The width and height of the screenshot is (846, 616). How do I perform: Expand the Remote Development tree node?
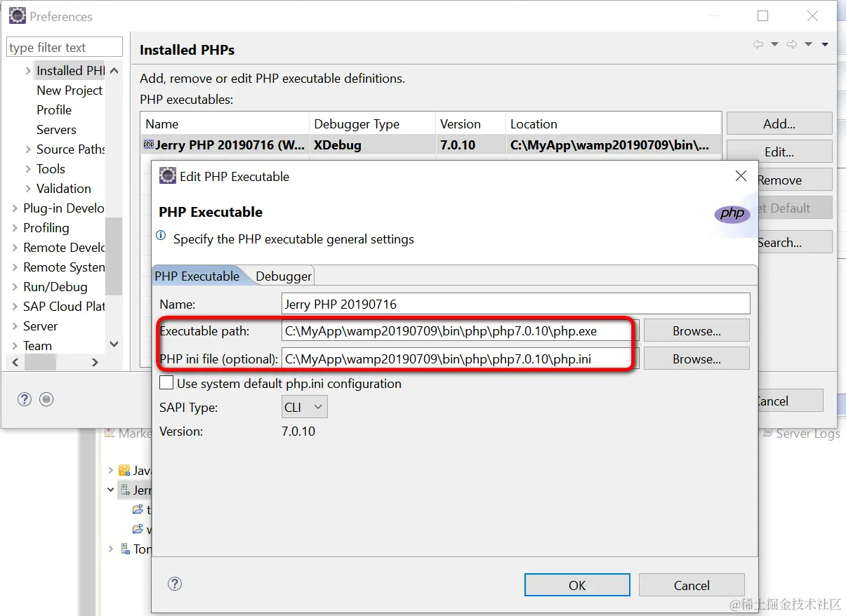(x=15, y=248)
